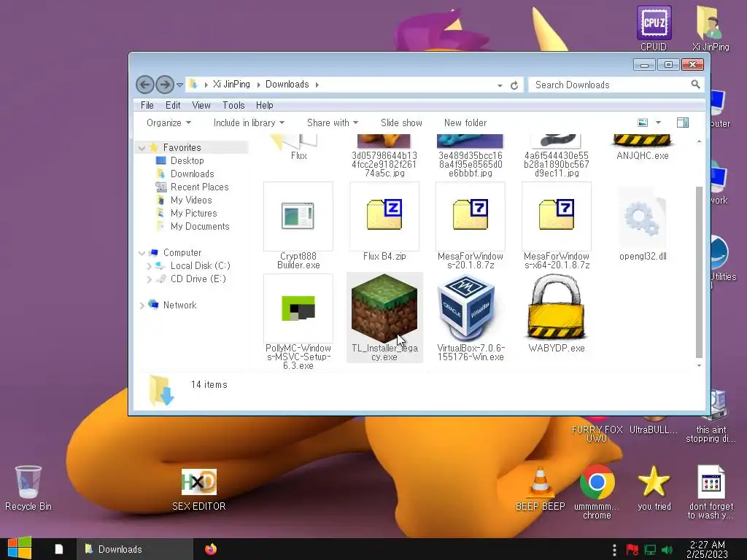Open the Xi JinPing desktop folder
Image resolution: width=747 pixels, height=560 pixels.
(x=711, y=28)
